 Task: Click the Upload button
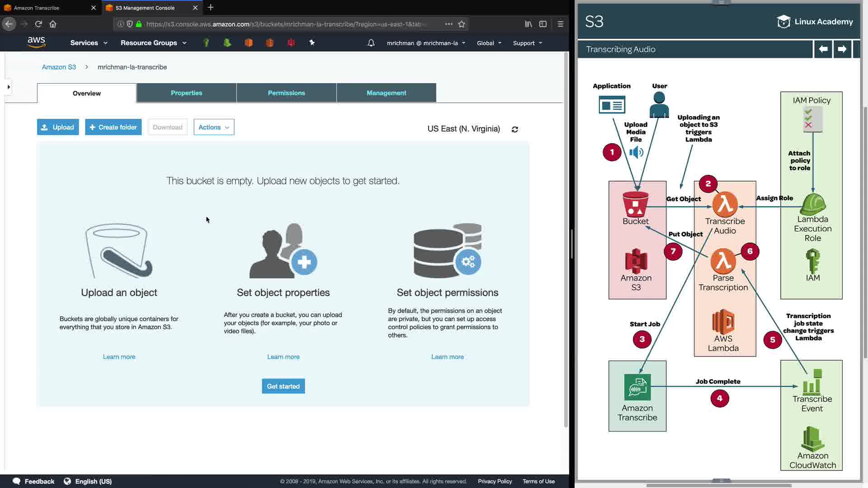coord(58,127)
